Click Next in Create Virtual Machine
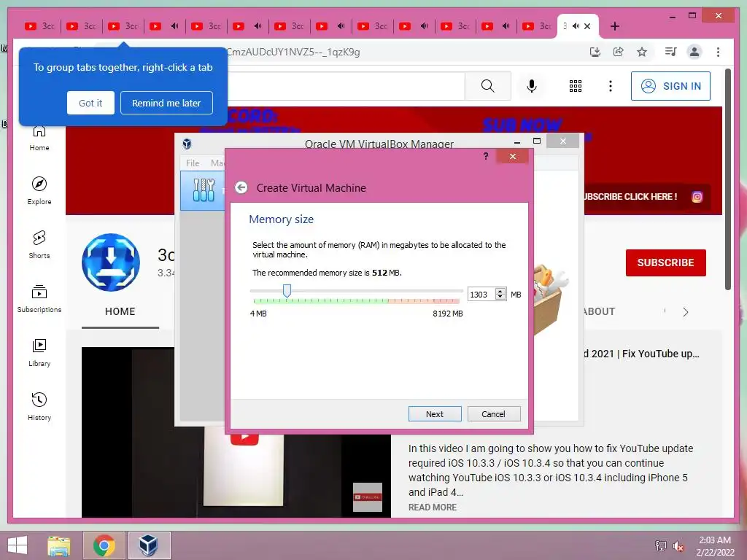The height and width of the screenshot is (560, 747). (435, 414)
